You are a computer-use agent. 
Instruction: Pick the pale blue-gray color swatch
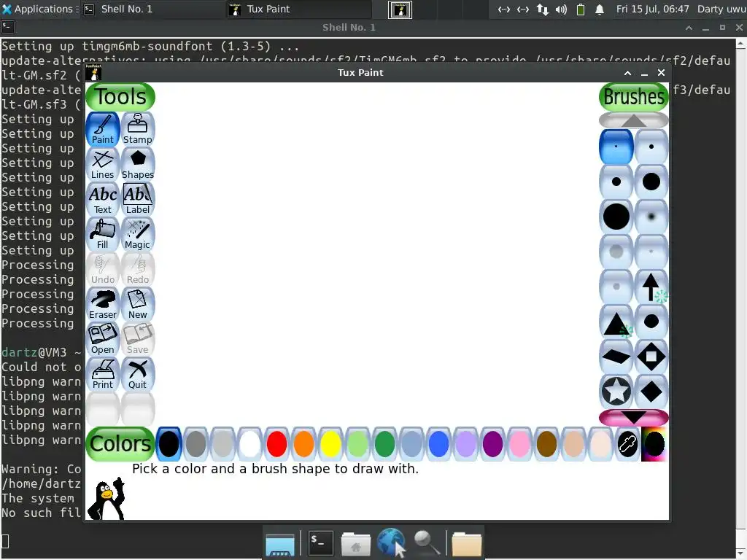tap(411, 444)
